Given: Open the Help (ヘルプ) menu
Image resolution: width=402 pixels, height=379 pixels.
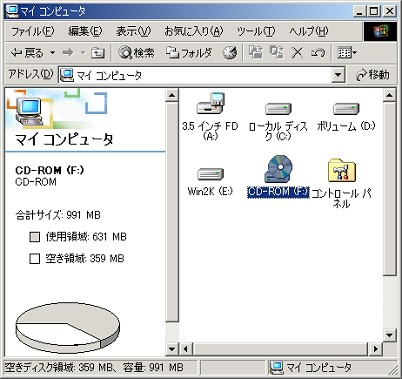Looking at the screenshot, I should click(309, 31).
